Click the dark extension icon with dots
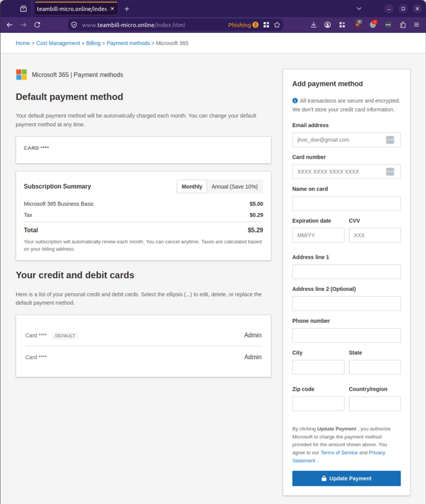This screenshot has width=426, height=504. click(388, 25)
